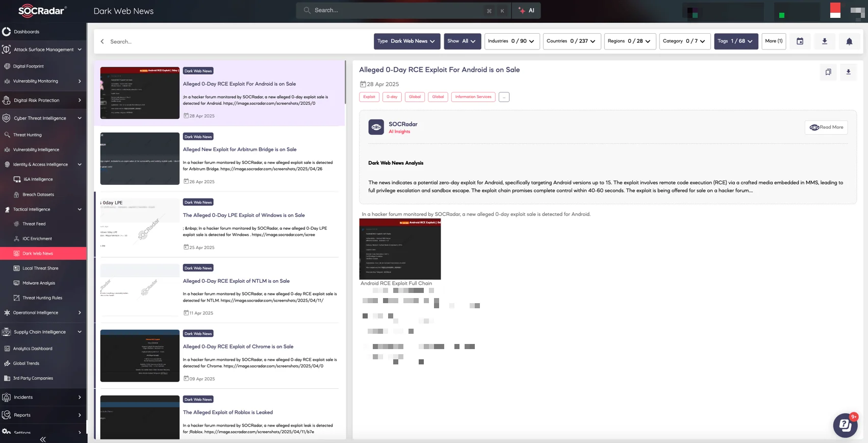
Task: Expand Digital Risk Protection menu
Action: (43, 101)
